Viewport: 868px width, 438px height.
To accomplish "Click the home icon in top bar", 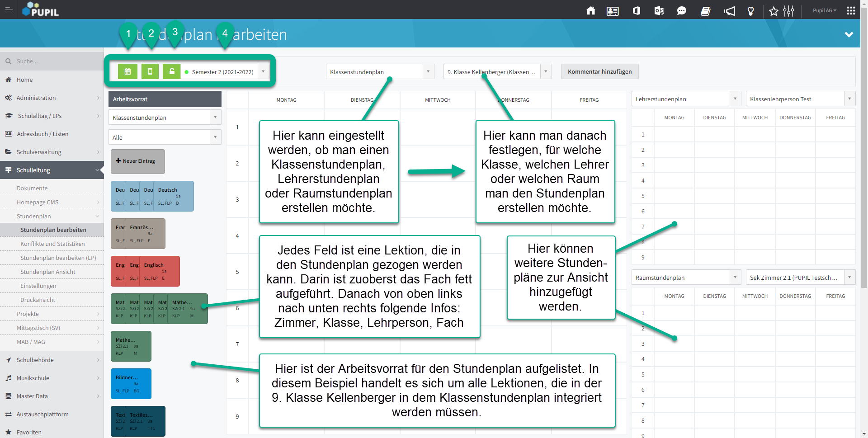I will tap(591, 10).
